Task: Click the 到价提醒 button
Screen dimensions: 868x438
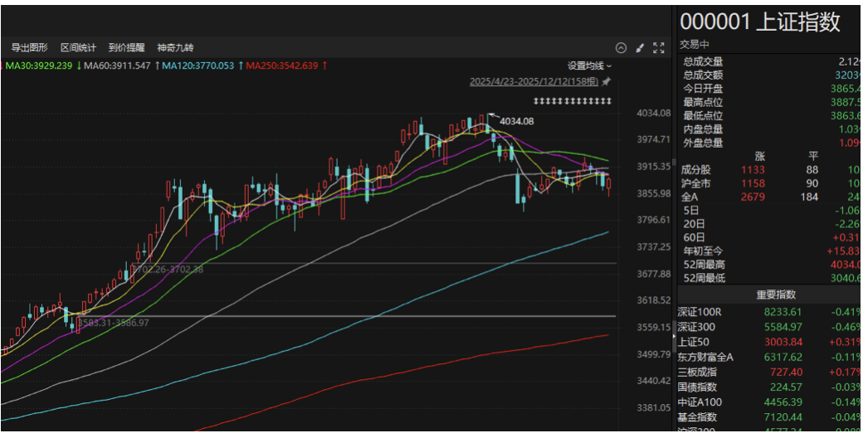Action: (126, 48)
